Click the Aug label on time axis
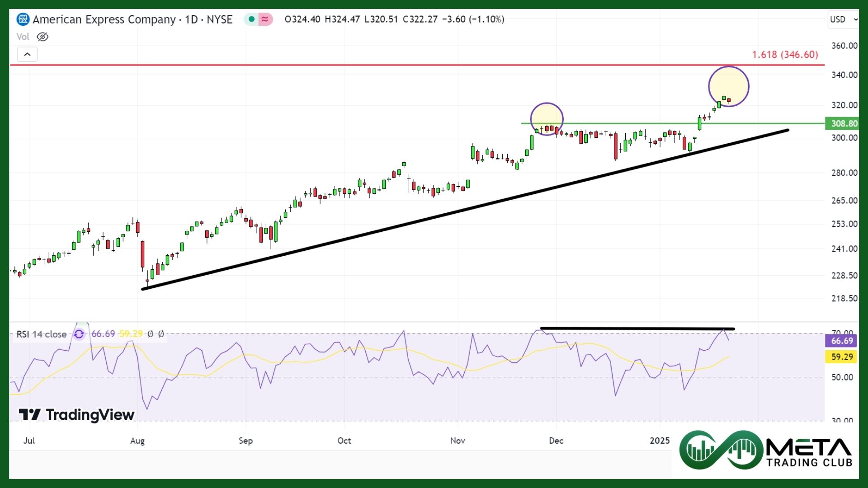 coord(137,441)
